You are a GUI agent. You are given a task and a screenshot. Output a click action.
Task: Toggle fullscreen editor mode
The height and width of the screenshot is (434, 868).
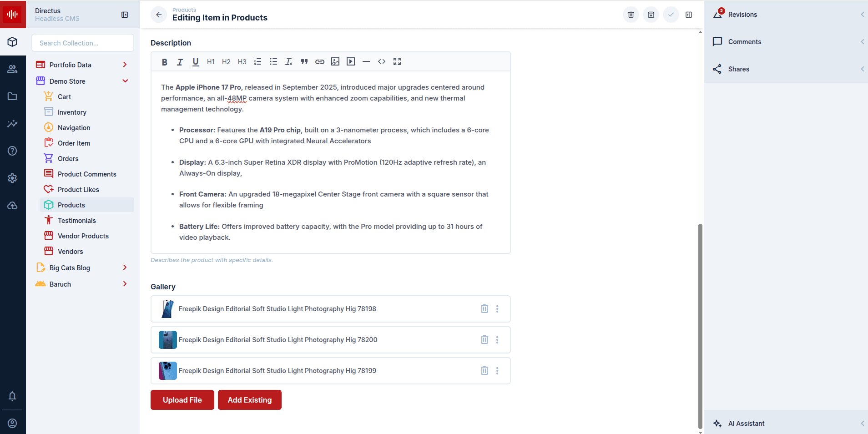tap(397, 62)
